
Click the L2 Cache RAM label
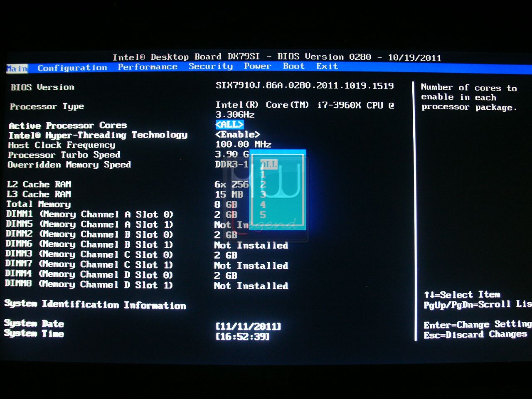(39, 184)
